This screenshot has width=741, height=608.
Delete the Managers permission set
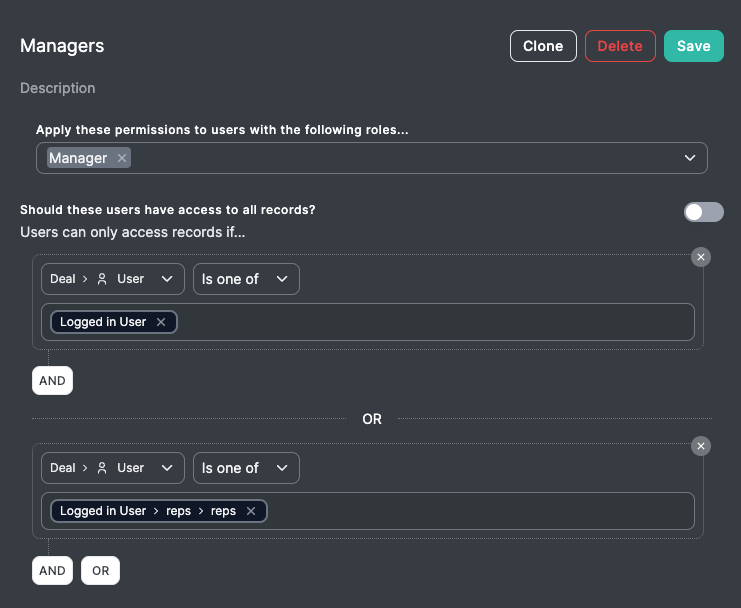tap(620, 46)
